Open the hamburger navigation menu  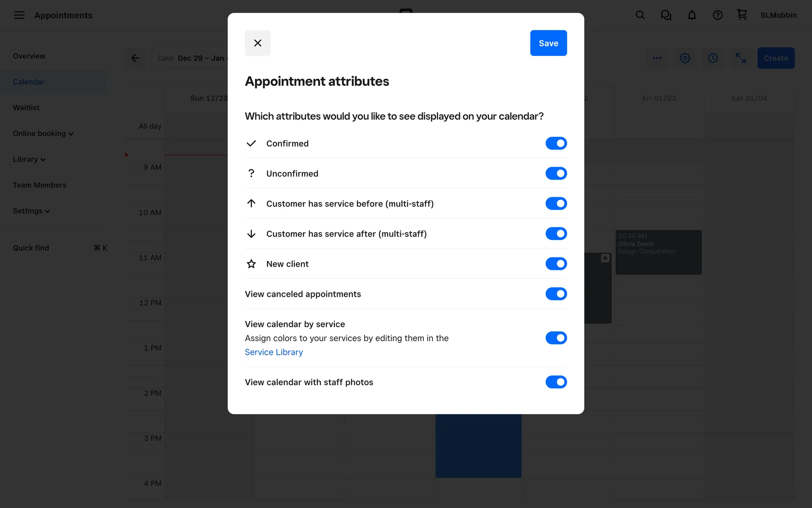point(19,15)
